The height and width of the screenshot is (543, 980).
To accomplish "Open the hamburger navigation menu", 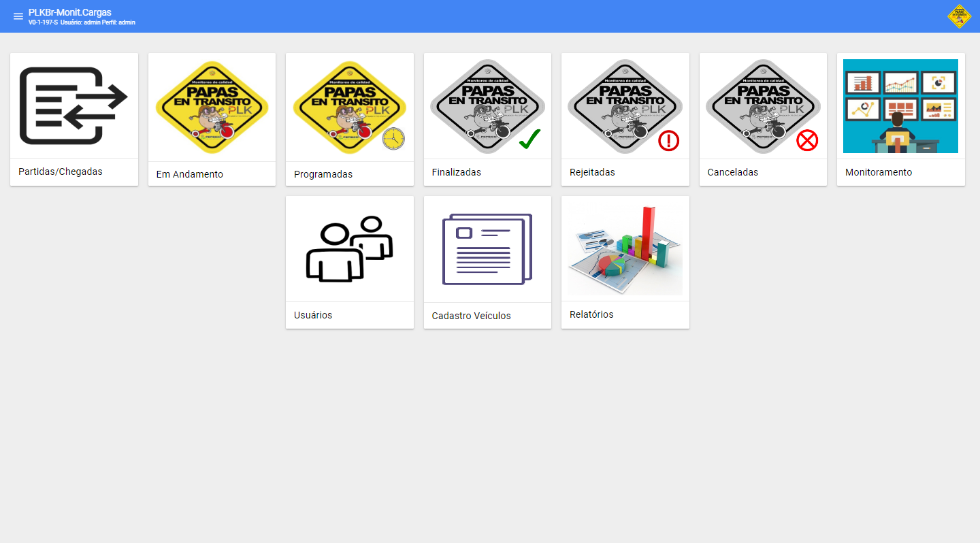I will (18, 16).
